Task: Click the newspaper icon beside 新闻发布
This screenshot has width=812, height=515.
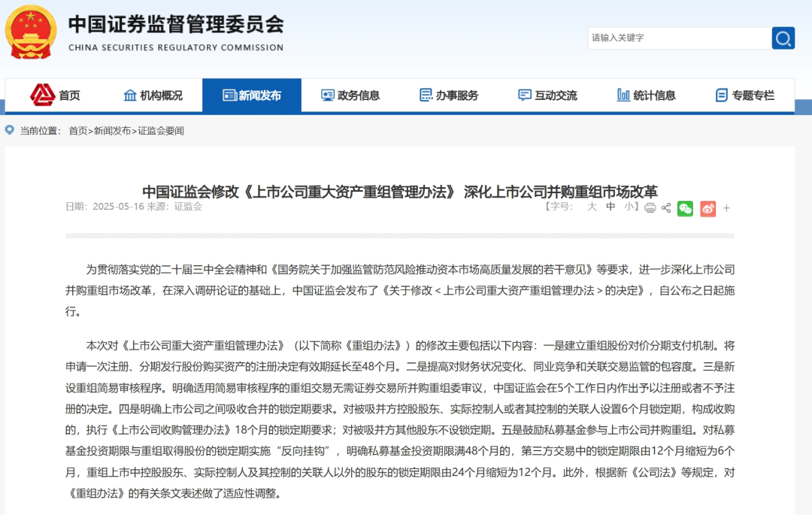Action: [x=229, y=95]
